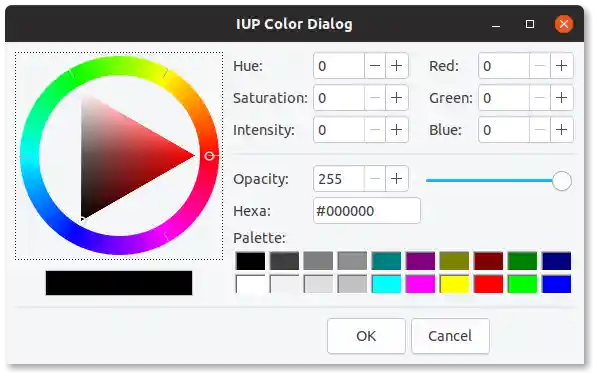Pick the yellow palette swatch
593x373 pixels.
pos(454,284)
